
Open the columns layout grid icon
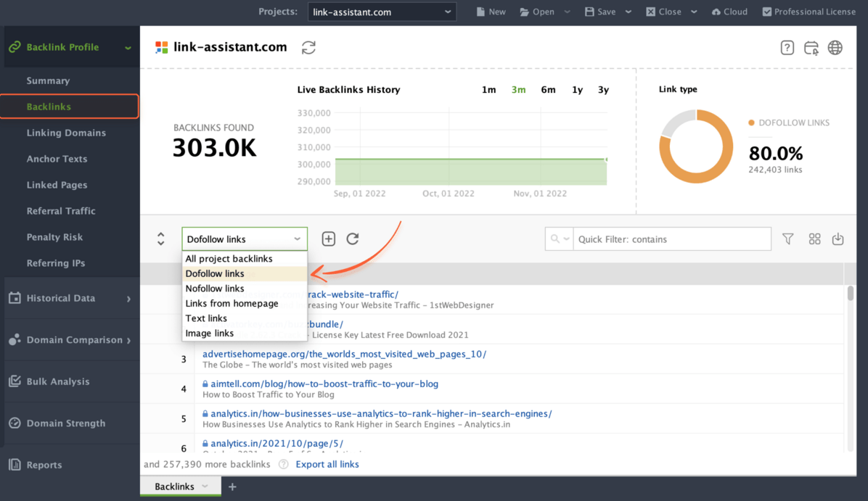(x=814, y=239)
